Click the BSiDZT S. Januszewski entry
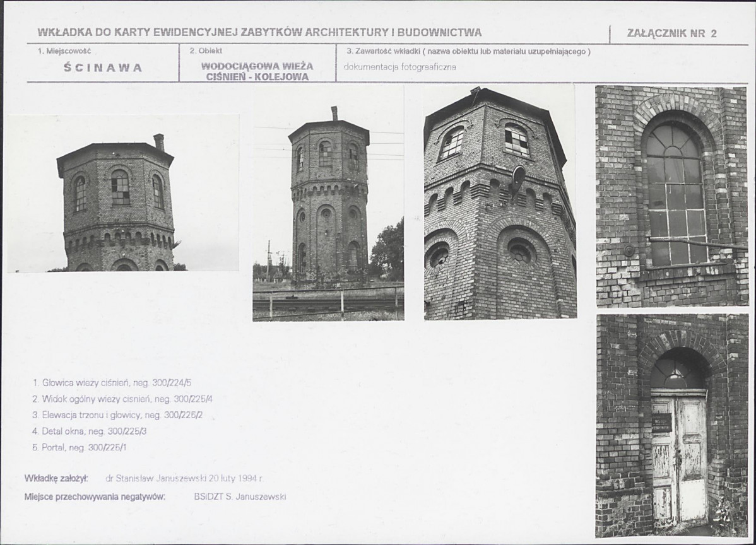The image size is (756, 545). pyautogui.click(x=240, y=496)
